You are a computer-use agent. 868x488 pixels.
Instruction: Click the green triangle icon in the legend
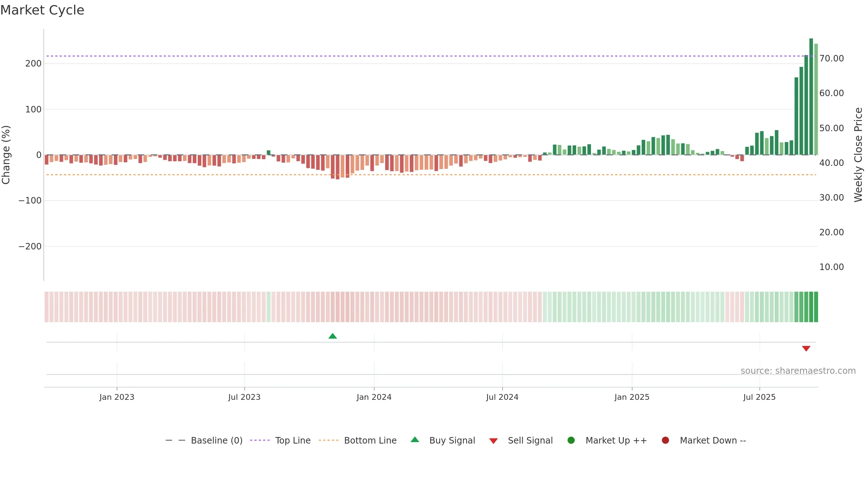415,440
